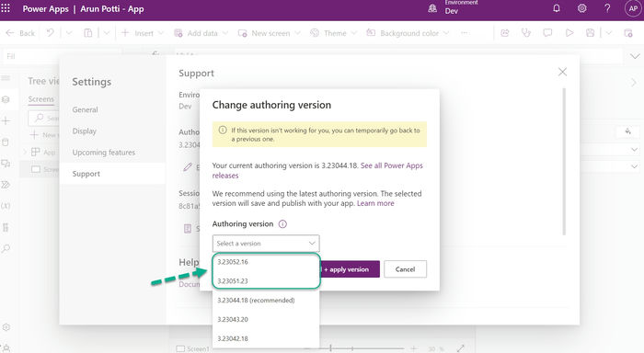
Task: Open the Data icon in left rail
Action: 6,142
